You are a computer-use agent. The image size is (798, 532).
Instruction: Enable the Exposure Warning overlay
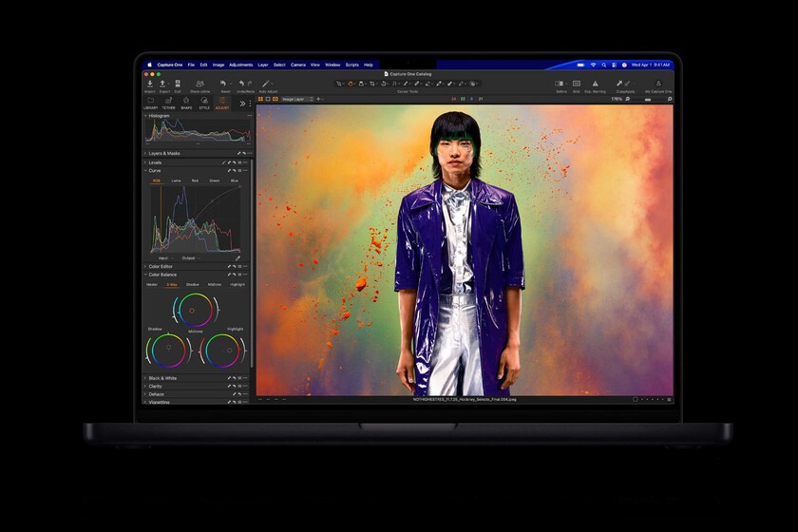coord(596,84)
